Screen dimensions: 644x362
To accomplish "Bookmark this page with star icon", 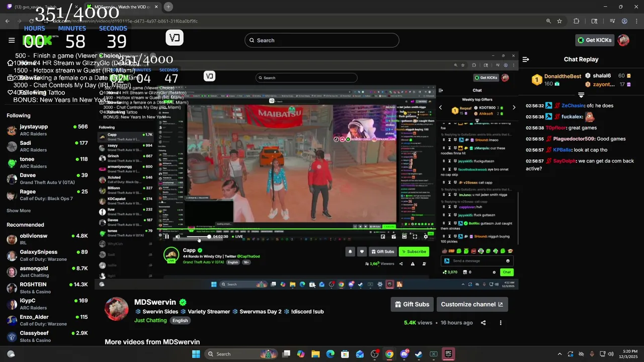I will (559, 21).
